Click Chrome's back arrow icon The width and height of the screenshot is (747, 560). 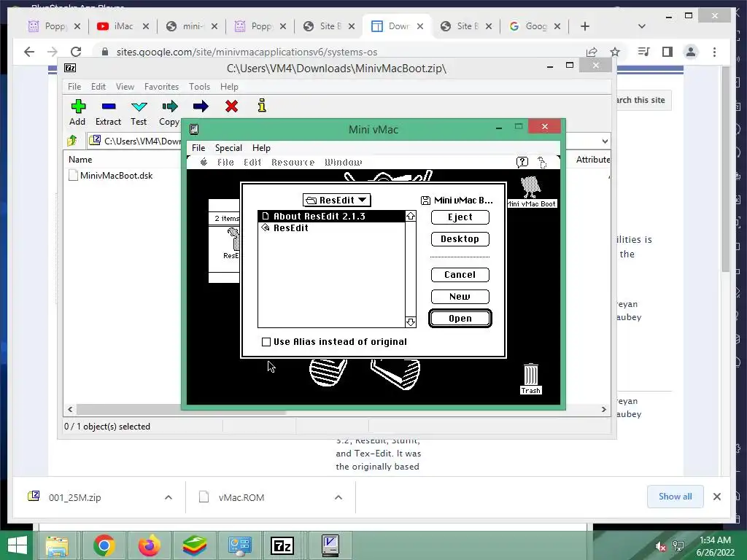29,52
